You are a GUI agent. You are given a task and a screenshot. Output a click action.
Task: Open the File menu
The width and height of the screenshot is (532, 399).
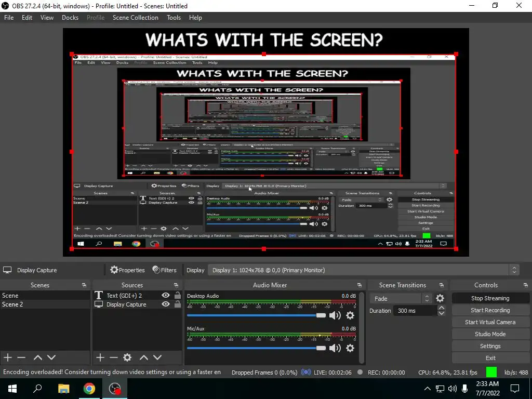click(x=9, y=18)
